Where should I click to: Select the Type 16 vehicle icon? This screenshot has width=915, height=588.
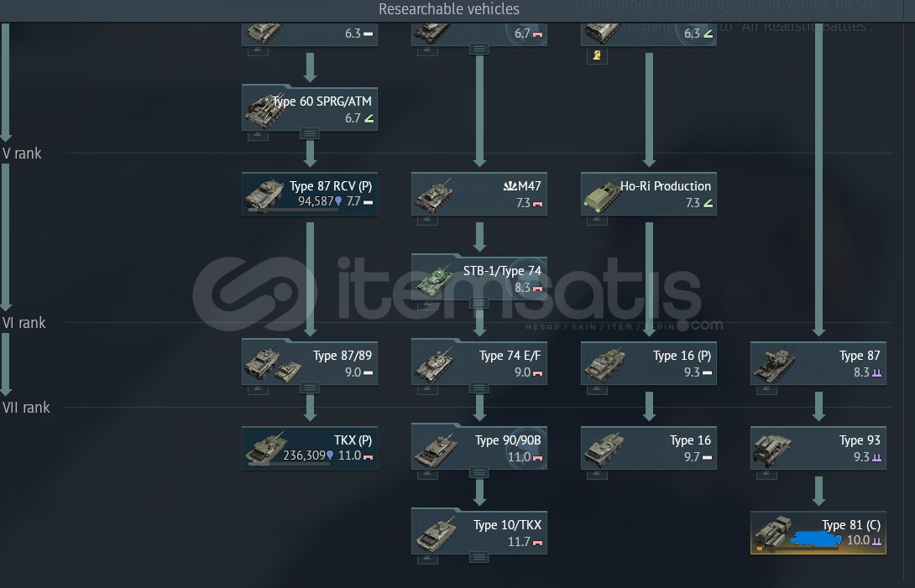click(x=604, y=450)
